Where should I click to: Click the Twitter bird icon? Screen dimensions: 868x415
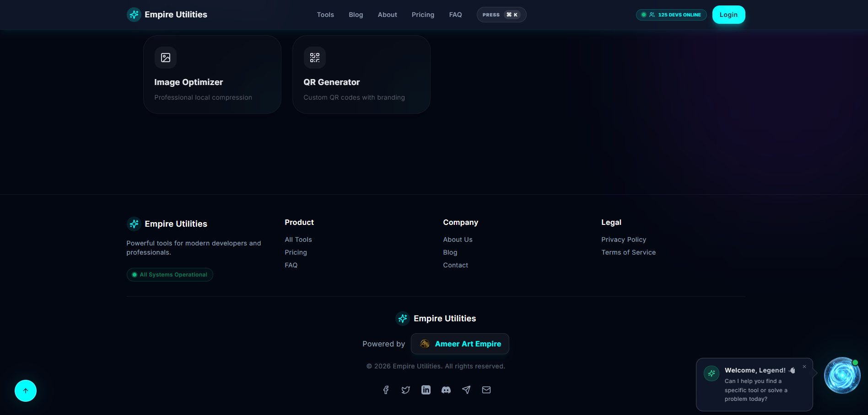tap(406, 390)
